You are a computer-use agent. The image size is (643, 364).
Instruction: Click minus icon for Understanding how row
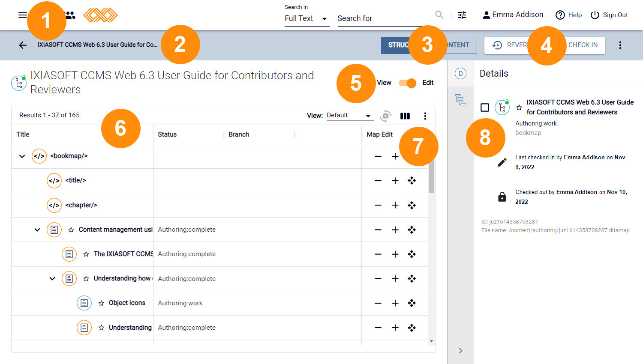378,279
